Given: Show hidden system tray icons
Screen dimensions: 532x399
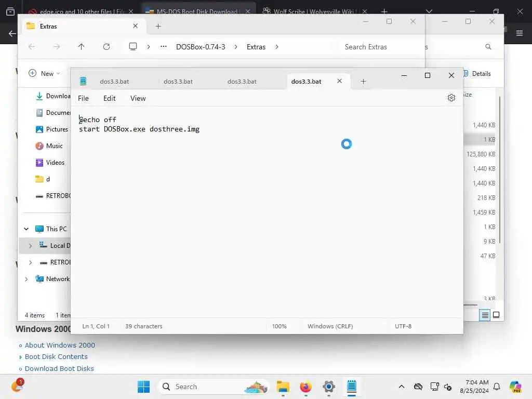Looking at the screenshot, I should [402, 387].
